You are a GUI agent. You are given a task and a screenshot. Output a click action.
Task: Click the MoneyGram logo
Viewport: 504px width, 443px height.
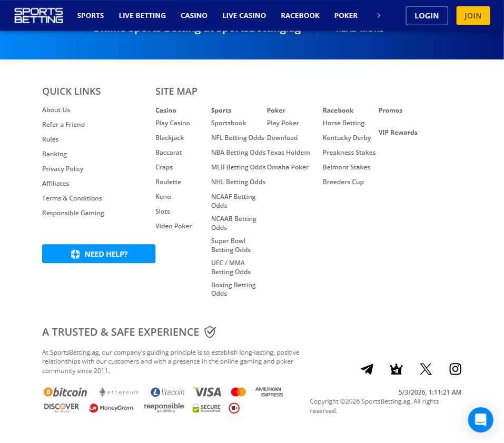click(112, 408)
